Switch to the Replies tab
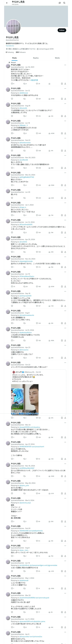The width and height of the screenshot is (72, 644). 36,58
